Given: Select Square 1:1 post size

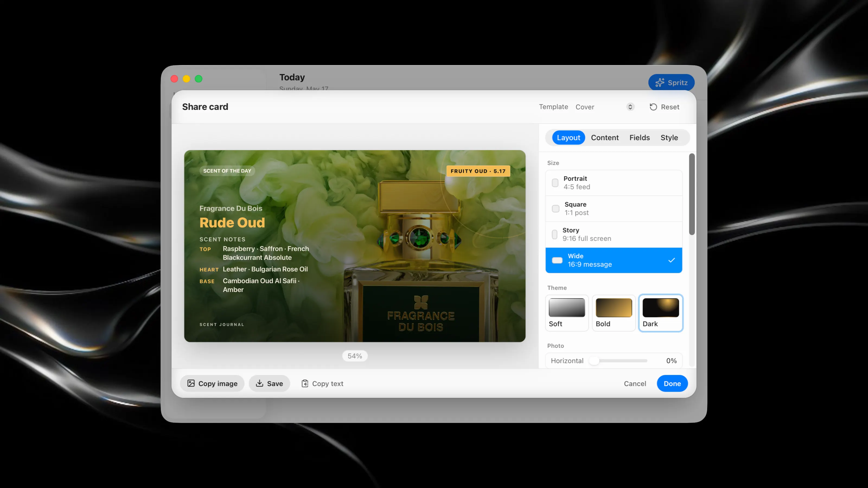Looking at the screenshot, I should (x=614, y=208).
